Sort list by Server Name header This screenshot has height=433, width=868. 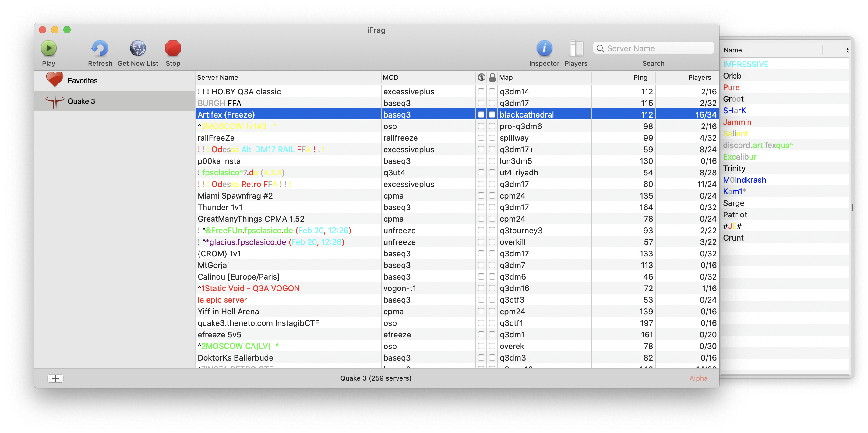(217, 78)
